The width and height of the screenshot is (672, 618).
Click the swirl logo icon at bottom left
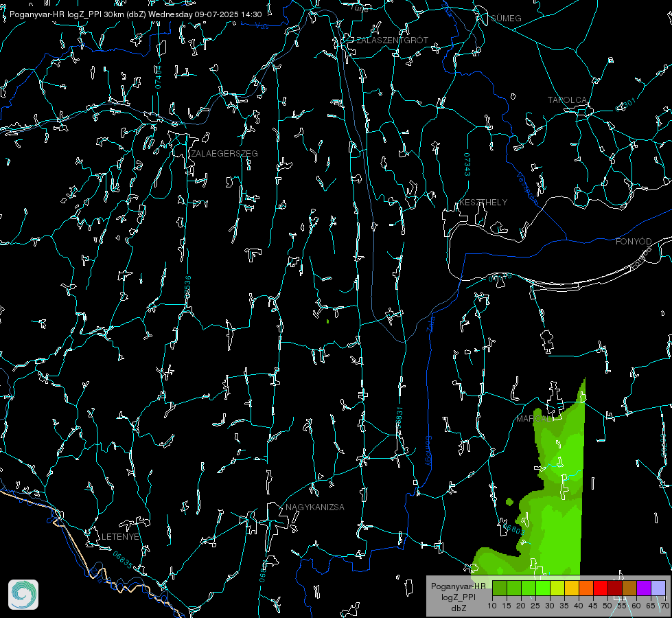click(x=23, y=595)
